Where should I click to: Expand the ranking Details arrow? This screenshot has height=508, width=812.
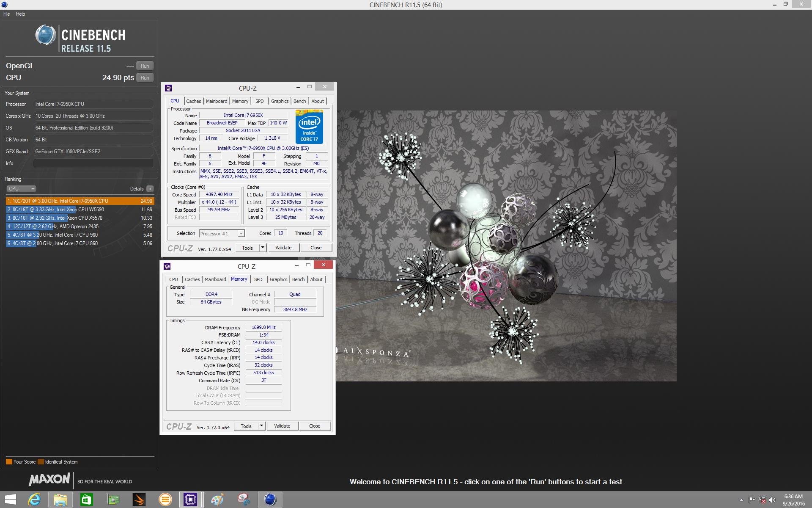click(150, 189)
